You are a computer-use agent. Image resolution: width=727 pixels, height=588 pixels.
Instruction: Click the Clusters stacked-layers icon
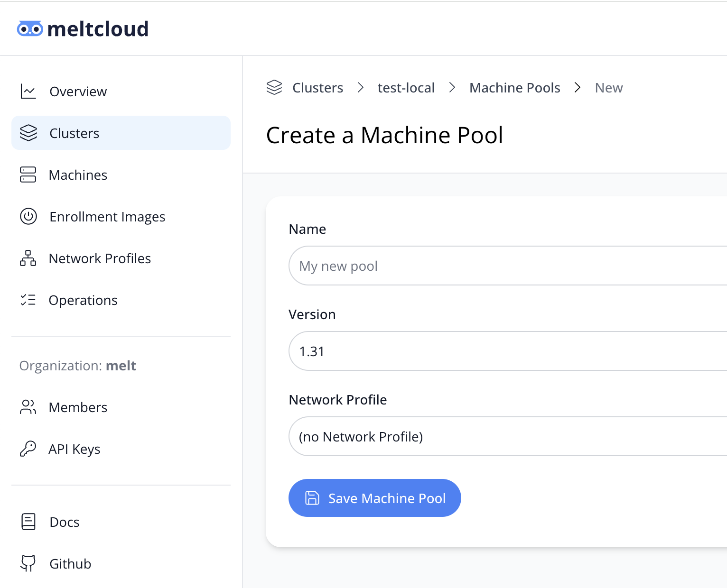28,133
